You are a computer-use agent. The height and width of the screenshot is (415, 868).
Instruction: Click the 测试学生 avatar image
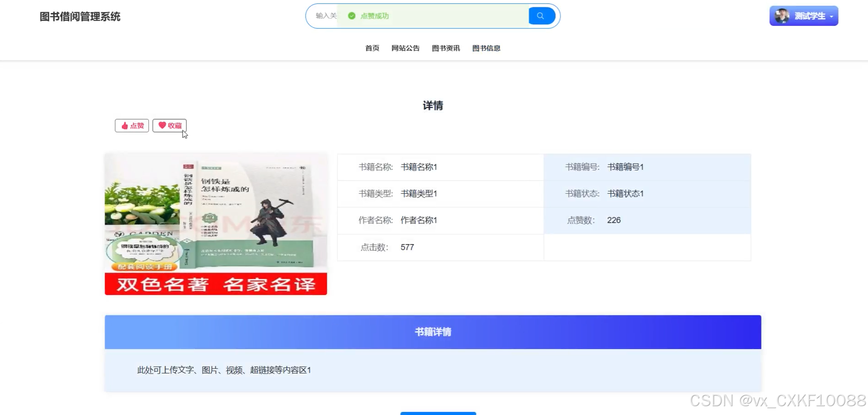click(x=782, y=16)
